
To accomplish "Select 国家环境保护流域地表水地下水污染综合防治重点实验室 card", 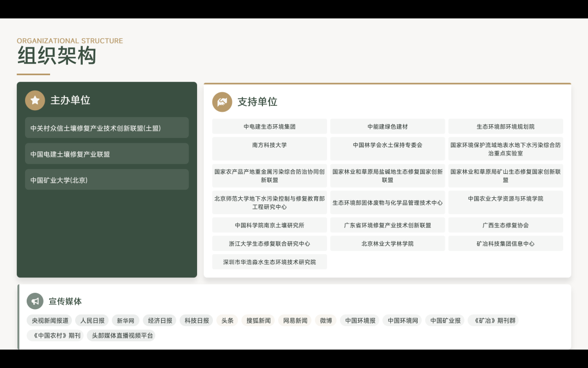I will [x=505, y=149].
